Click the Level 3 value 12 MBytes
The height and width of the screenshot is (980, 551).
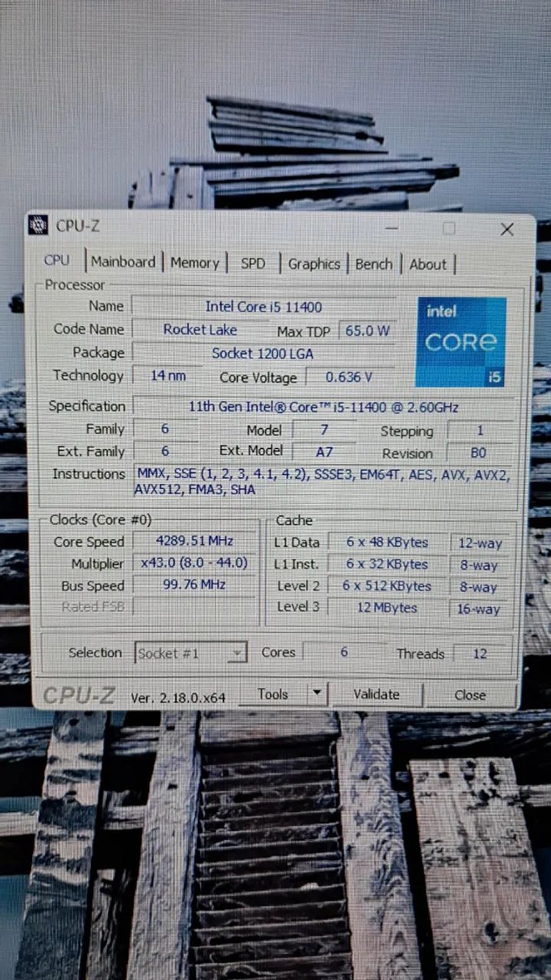[387, 608]
